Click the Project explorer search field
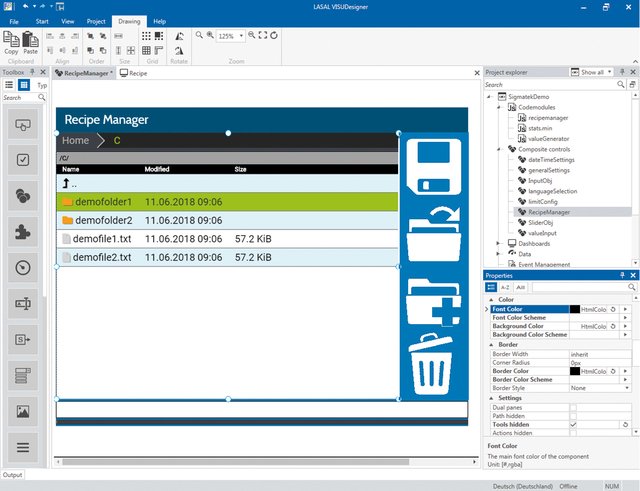Screen dimensions: 640x491 coord(550,84)
